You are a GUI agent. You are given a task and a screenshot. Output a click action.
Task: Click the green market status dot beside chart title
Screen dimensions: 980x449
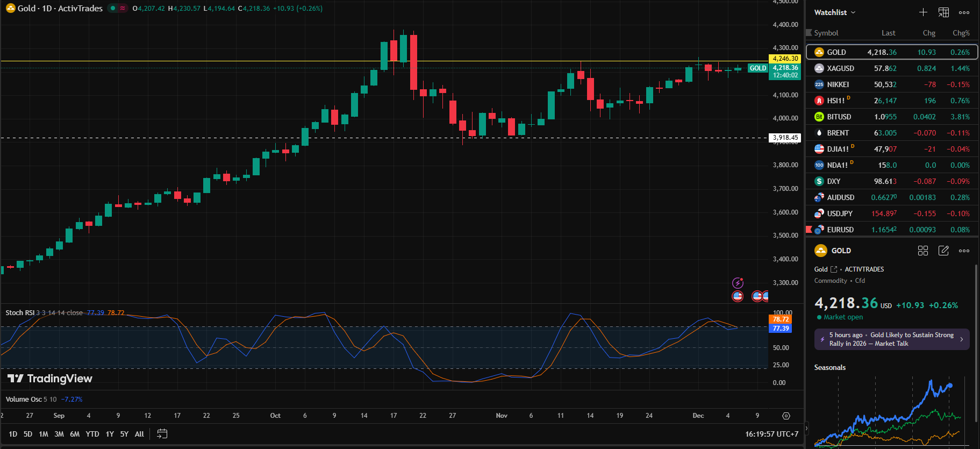(x=113, y=8)
